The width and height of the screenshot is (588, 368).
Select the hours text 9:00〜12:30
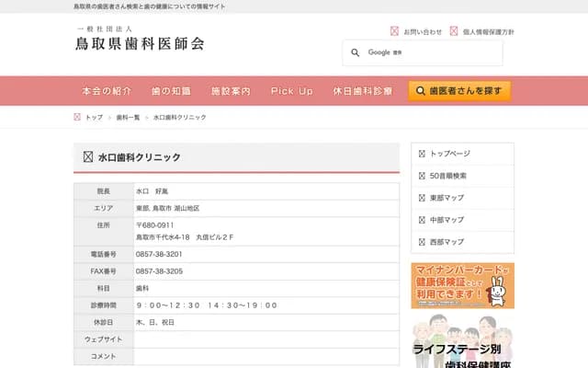pyautogui.click(x=168, y=305)
